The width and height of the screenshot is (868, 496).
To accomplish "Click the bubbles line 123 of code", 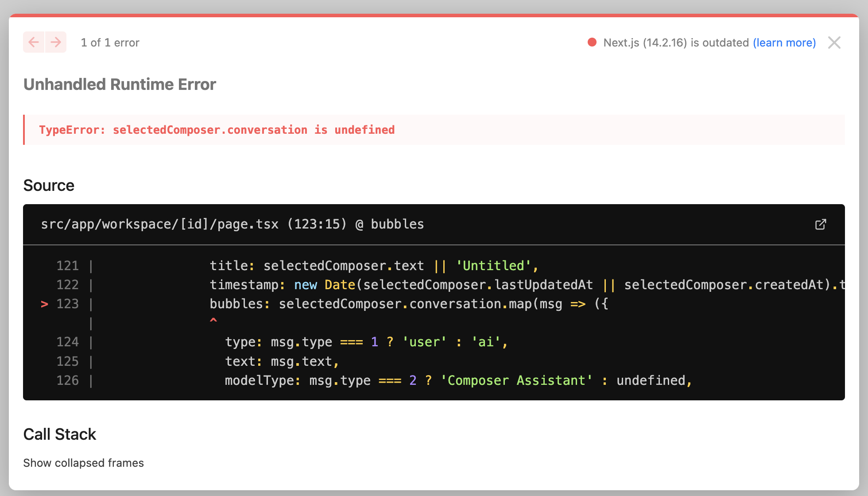I will coord(408,304).
